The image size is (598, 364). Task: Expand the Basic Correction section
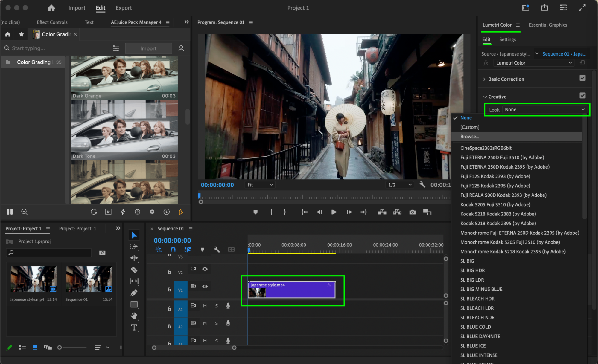pyautogui.click(x=484, y=79)
